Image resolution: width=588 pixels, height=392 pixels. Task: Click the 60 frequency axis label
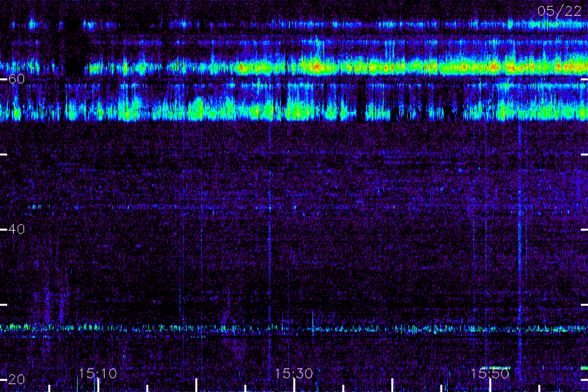[16, 79]
